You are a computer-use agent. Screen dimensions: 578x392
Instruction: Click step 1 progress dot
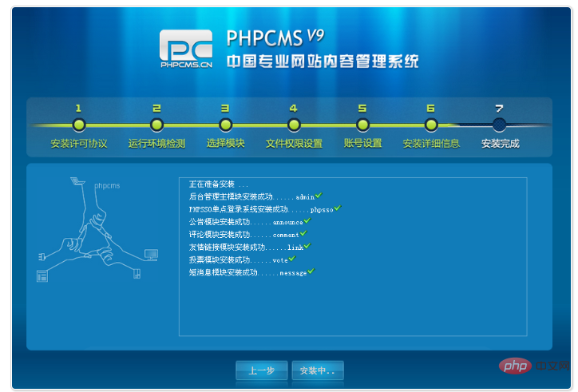(78, 125)
